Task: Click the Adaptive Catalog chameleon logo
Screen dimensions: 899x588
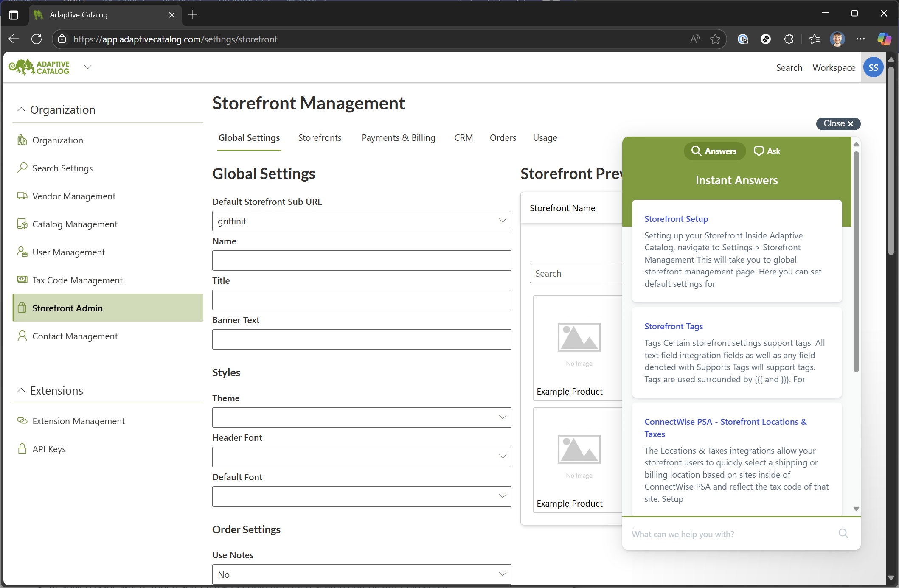Action: coord(39,67)
